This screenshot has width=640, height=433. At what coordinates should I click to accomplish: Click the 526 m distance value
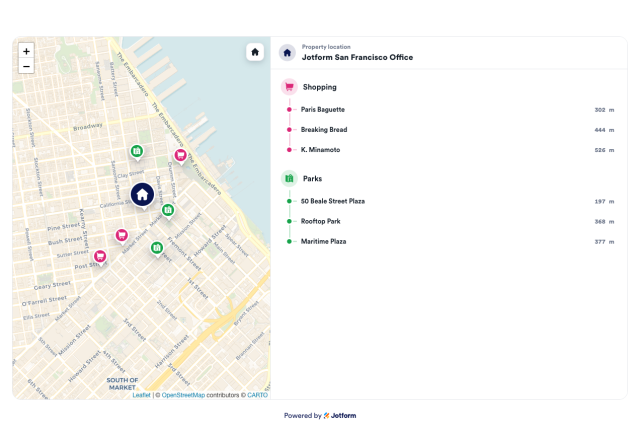(x=604, y=150)
